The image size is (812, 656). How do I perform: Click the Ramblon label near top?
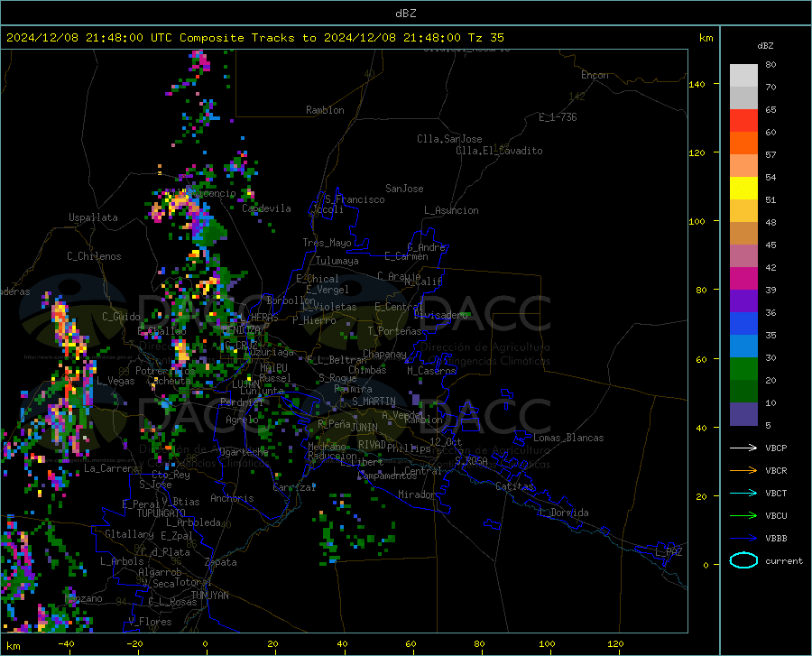pyautogui.click(x=325, y=110)
